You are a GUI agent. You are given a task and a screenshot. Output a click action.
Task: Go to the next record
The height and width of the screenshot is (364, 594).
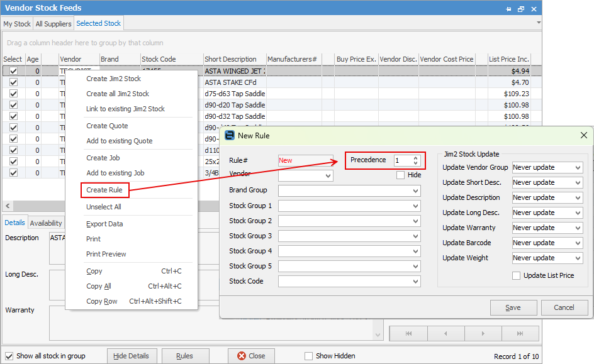click(483, 333)
